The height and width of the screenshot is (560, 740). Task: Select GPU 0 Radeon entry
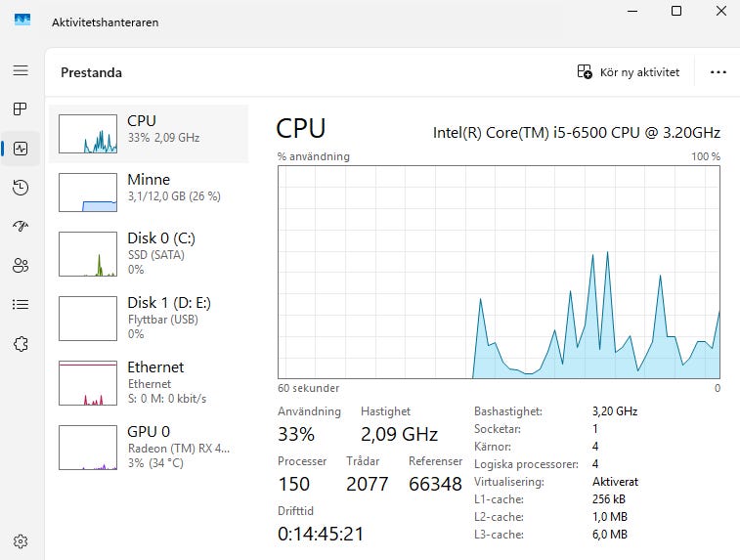pos(149,447)
